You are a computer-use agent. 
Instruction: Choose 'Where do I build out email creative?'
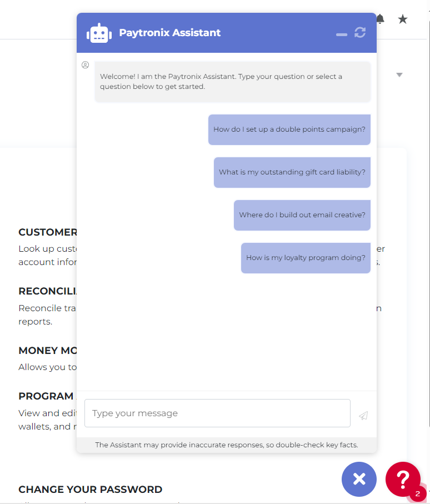pyautogui.click(x=302, y=215)
